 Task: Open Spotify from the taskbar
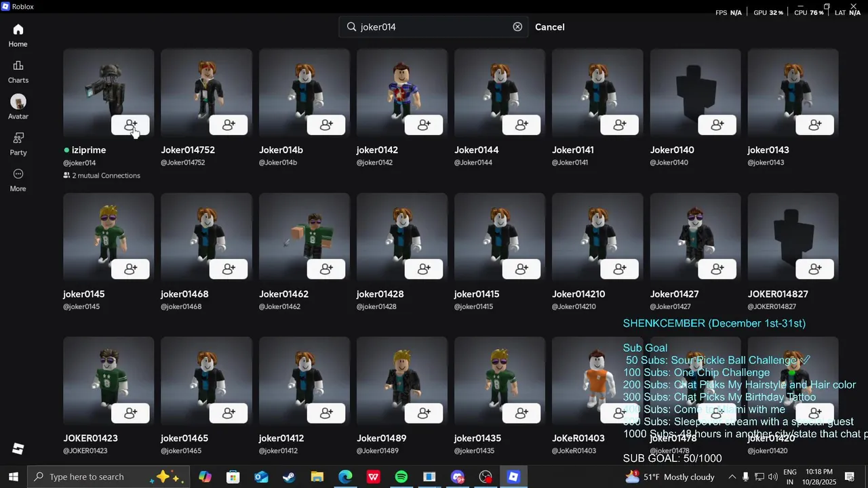tap(401, 477)
